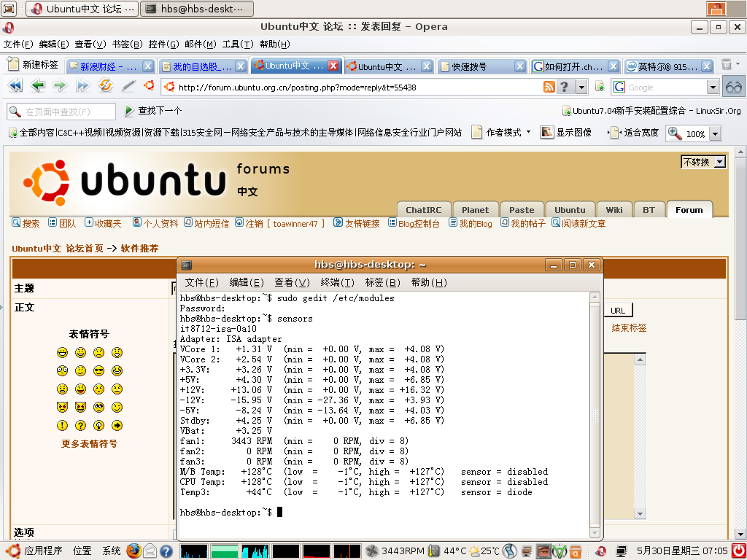Toggle the 显示图像 show images button

pyautogui.click(x=566, y=133)
